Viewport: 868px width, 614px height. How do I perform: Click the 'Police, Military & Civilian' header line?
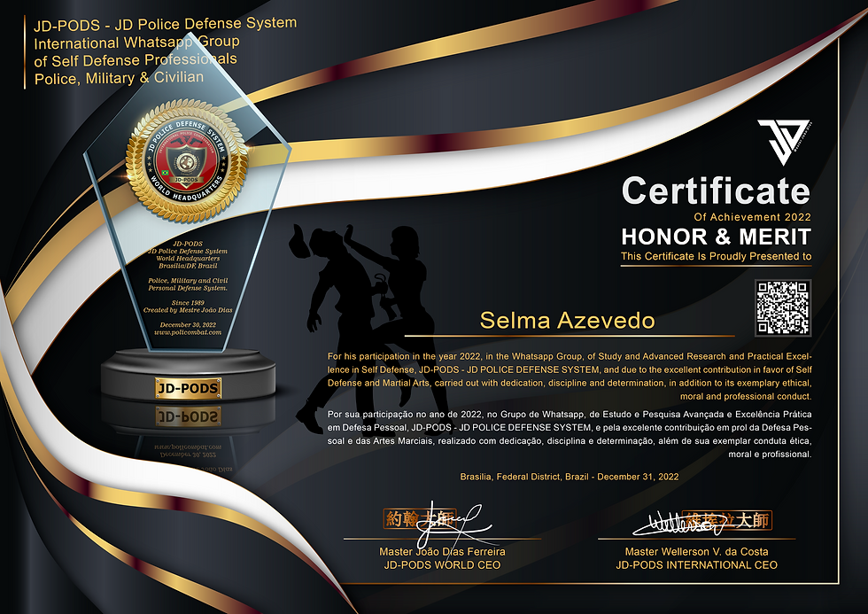119,78
